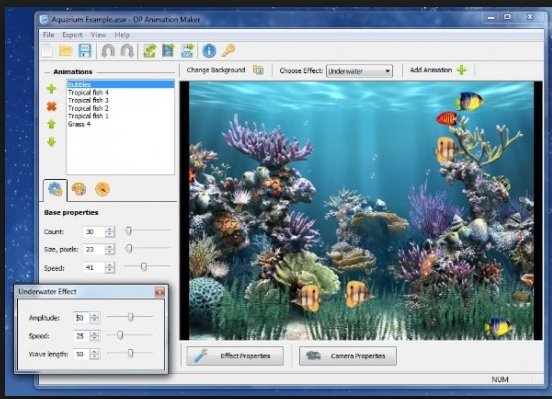Move animation down with green down arrow

pos(51,142)
